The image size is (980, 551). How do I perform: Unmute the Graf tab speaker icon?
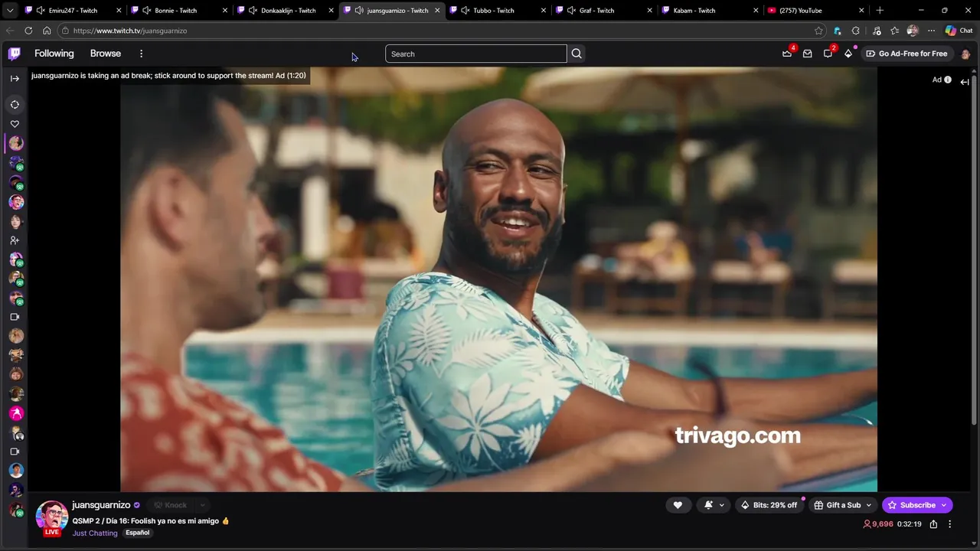[x=571, y=11]
